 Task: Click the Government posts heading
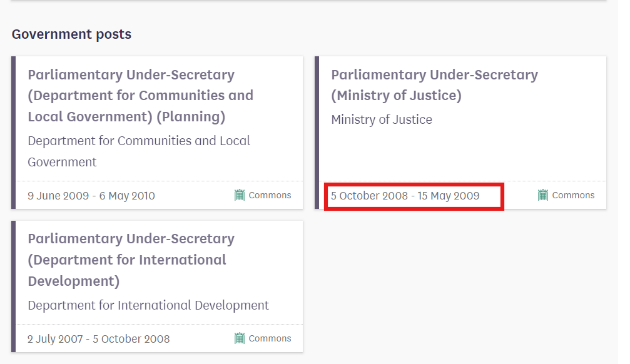tap(71, 34)
